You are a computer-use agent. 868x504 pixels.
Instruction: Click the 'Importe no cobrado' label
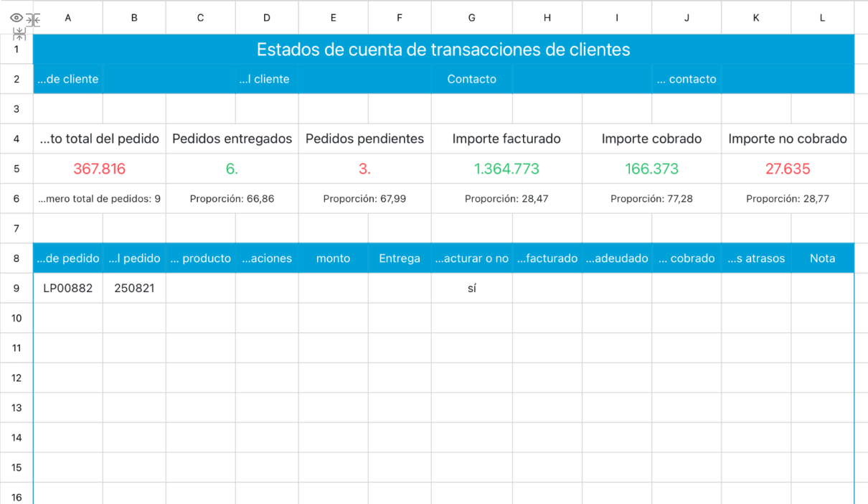[x=788, y=139]
